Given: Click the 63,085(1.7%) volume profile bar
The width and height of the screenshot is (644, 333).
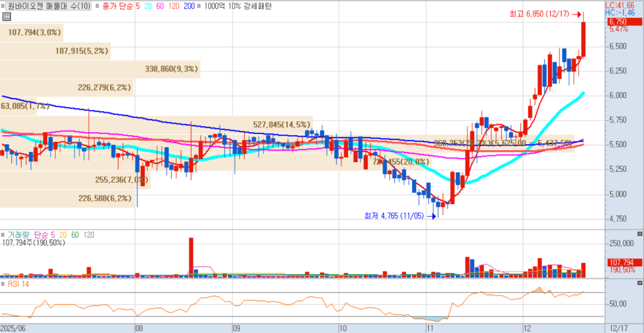Looking at the screenshot, I should [18, 106].
